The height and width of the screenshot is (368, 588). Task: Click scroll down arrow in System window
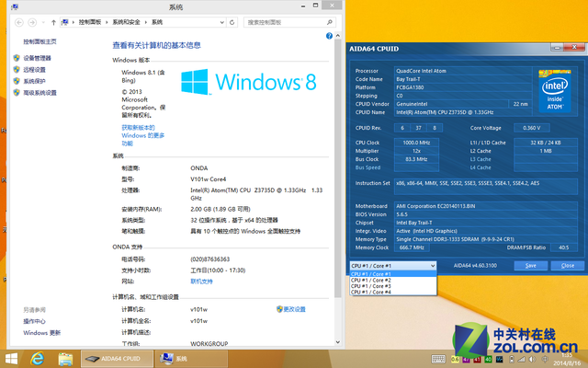click(338, 341)
